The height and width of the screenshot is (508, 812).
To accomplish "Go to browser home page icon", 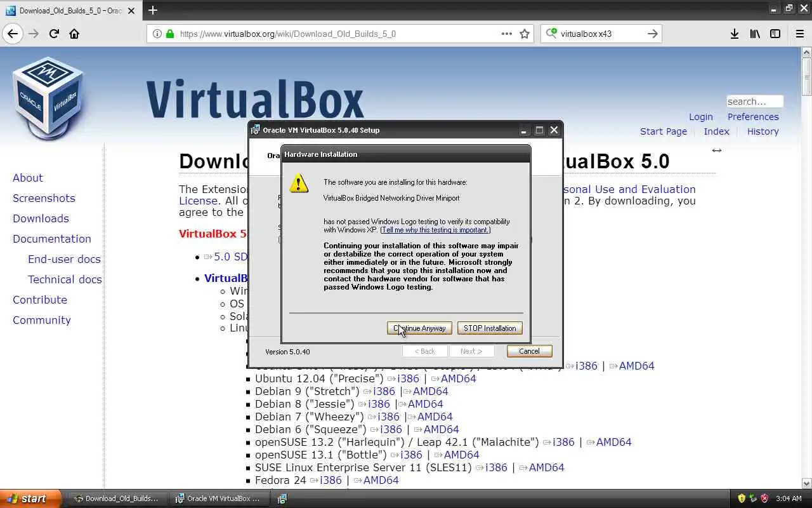I will pos(74,34).
